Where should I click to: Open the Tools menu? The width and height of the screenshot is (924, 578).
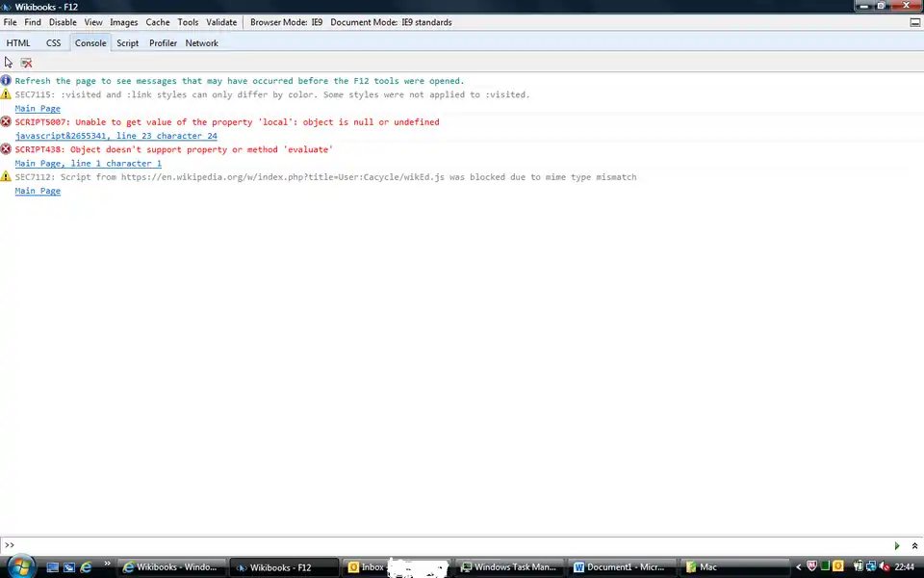tap(188, 22)
